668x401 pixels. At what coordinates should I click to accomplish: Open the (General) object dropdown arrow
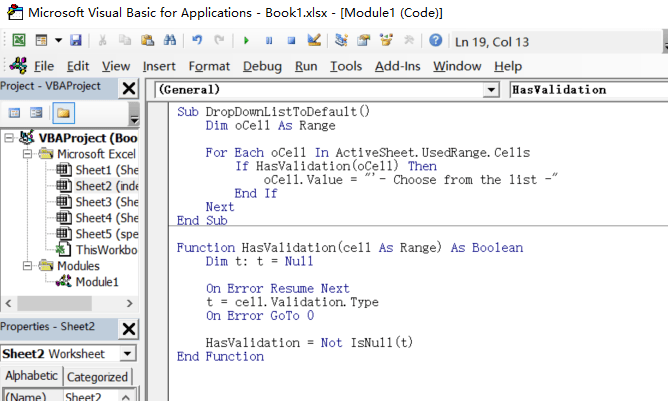[x=491, y=90]
